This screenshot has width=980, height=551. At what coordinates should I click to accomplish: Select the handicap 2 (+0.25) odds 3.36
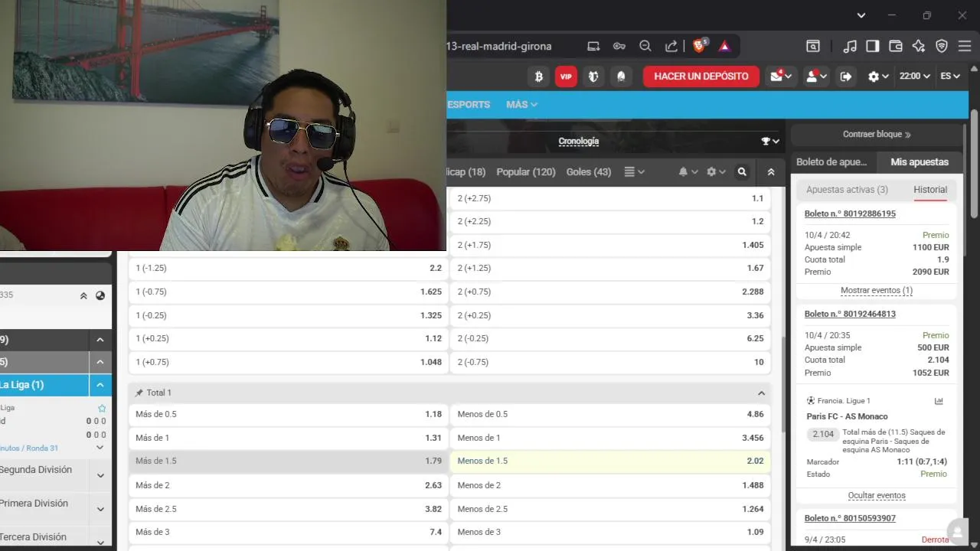tap(610, 316)
